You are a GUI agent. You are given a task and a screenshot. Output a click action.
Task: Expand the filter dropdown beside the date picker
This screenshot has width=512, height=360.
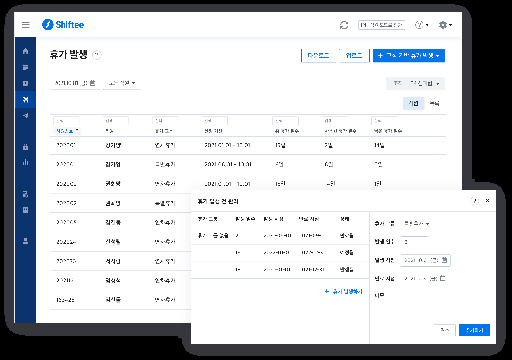pyautogui.click(x=122, y=83)
